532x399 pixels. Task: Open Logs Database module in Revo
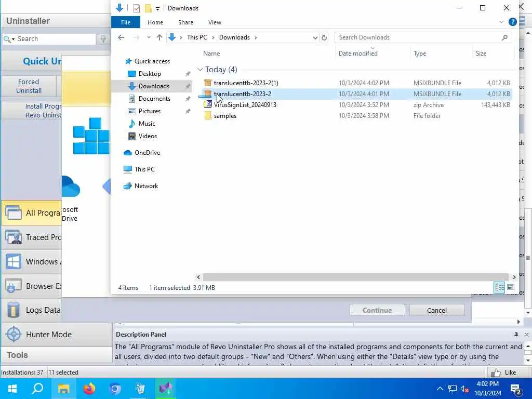(32, 310)
